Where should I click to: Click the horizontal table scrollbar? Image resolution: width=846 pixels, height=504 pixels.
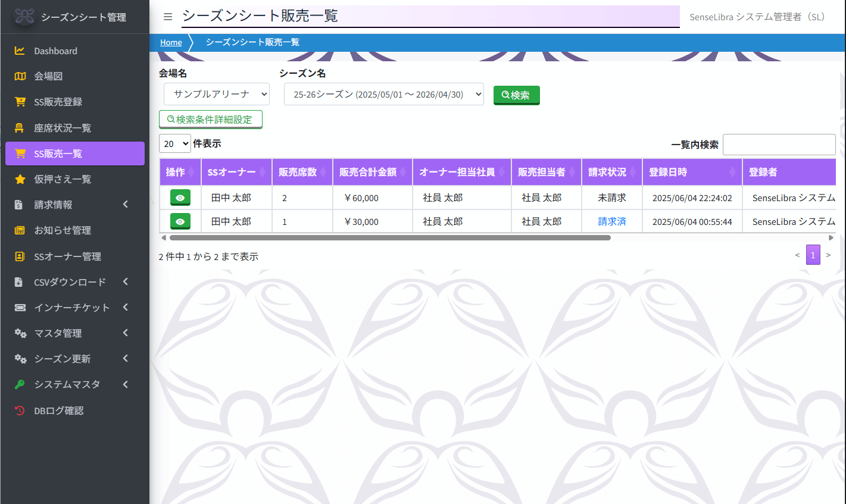(x=390, y=237)
